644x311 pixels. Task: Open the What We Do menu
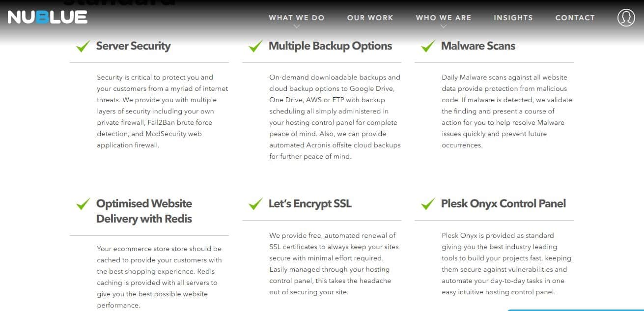[x=296, y=18]
